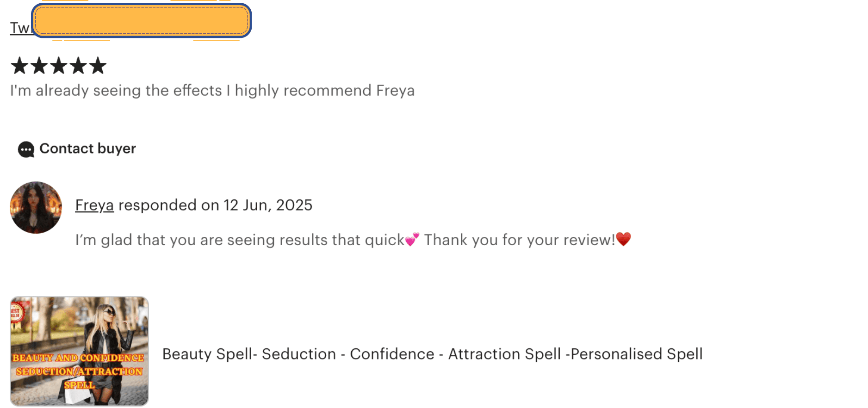Click Freya's reply text about quick results
The width and height of the screenshot is (868, 408).
(240, 240)
